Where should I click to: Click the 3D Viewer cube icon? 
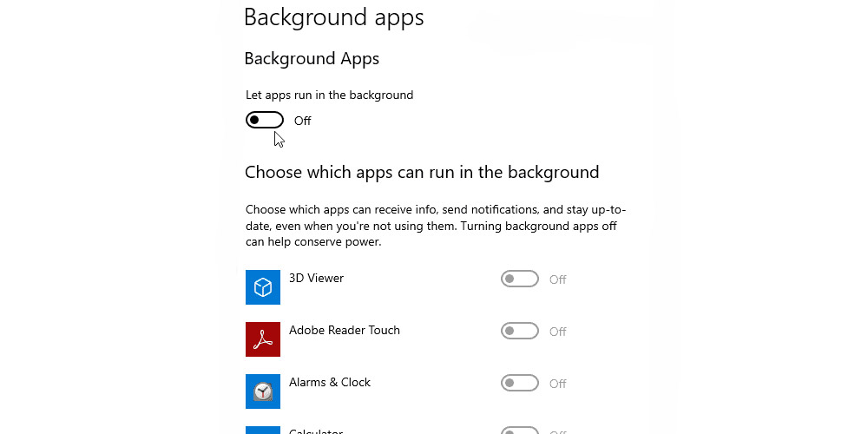[x=263, y=287]
